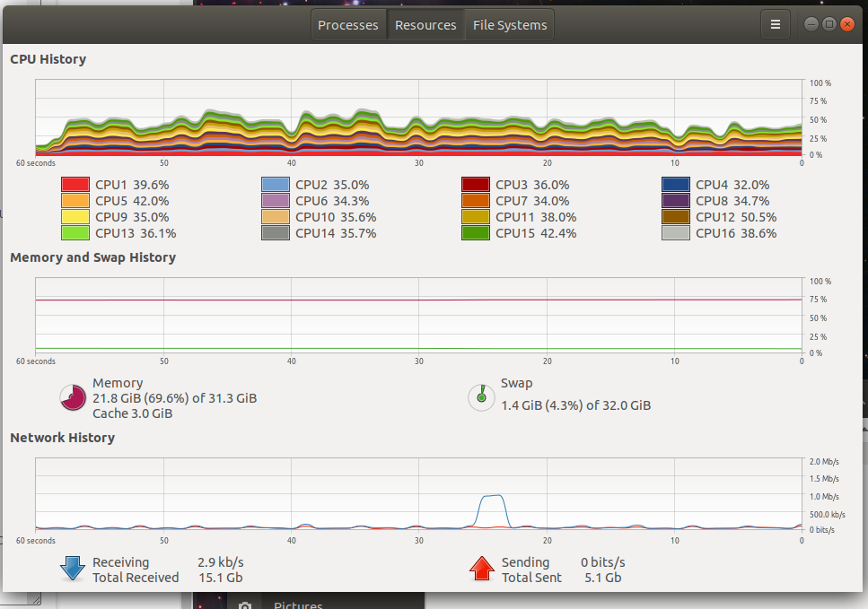Click the Total Received 15.1 Gb value
The height and width of the screenshot is (609, 868).
pos(220,578)
